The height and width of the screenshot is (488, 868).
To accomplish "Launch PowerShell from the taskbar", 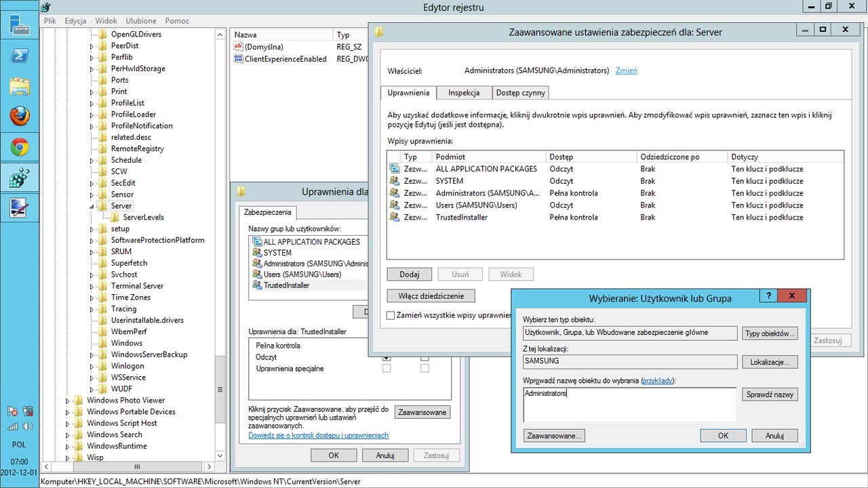I will click(20, 56).
